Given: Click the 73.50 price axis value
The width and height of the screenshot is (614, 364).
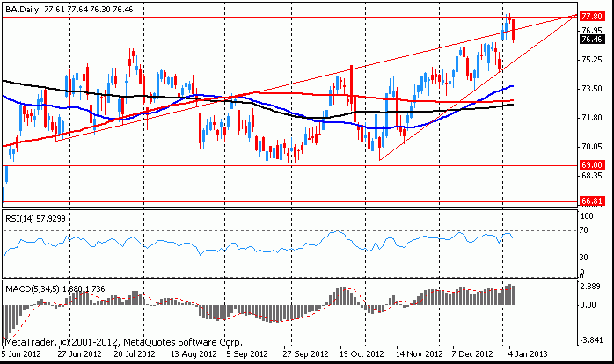Looking at the screenshot, I should click(x=592, y=89).
